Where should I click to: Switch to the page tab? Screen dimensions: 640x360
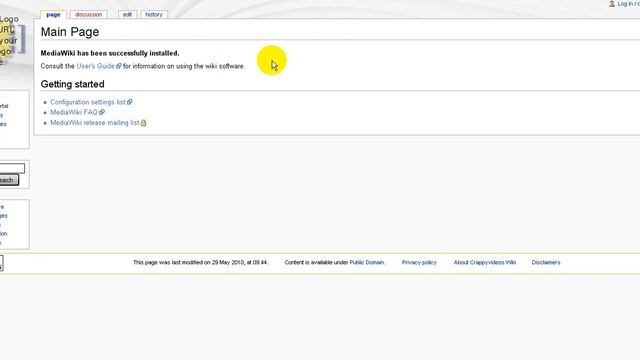(53, 15)
